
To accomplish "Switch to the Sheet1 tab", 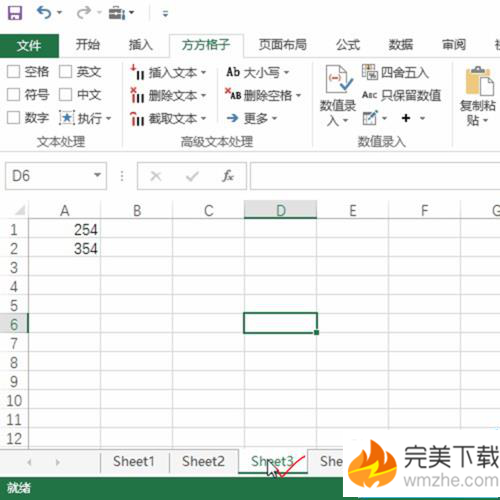I will 134,462.
